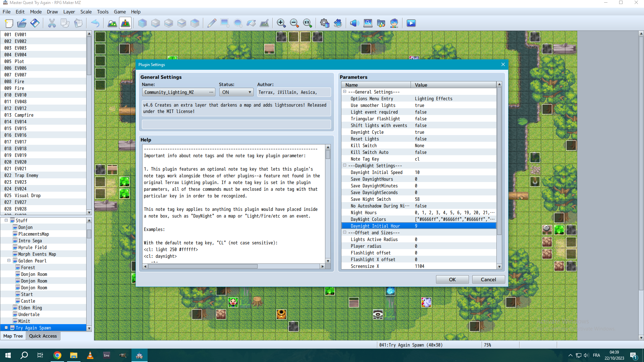Cancel the Plugin Settings dialog
The height and width of the screenshot is (362, 644).
(x=488, y=280)
